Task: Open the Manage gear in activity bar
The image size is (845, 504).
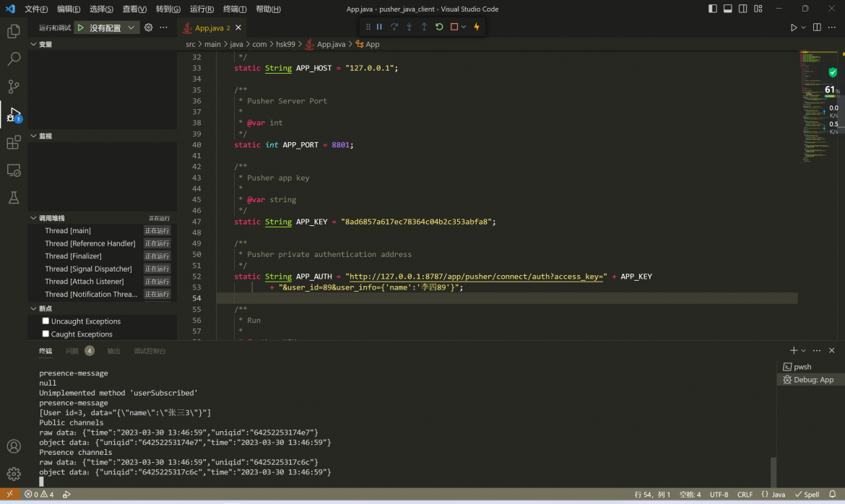Action: 14,474
